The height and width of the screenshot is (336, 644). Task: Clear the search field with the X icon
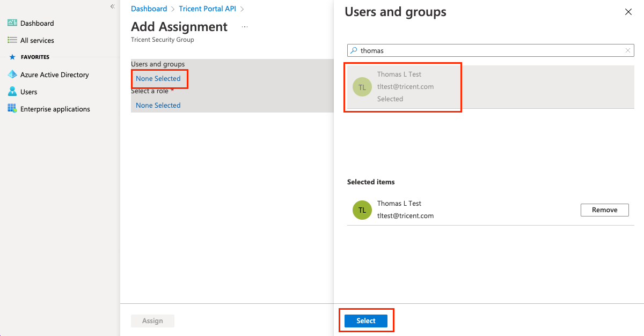click(628, 50)
